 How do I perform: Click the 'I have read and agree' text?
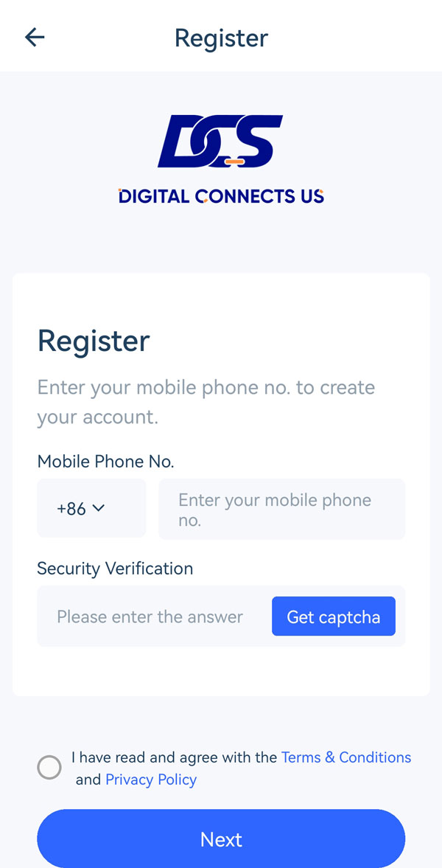click(x=175, y=757)
